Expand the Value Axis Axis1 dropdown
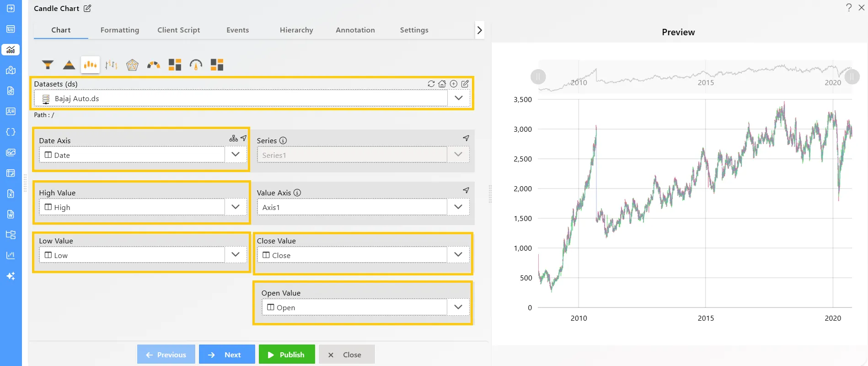 (x=458, y=207)
